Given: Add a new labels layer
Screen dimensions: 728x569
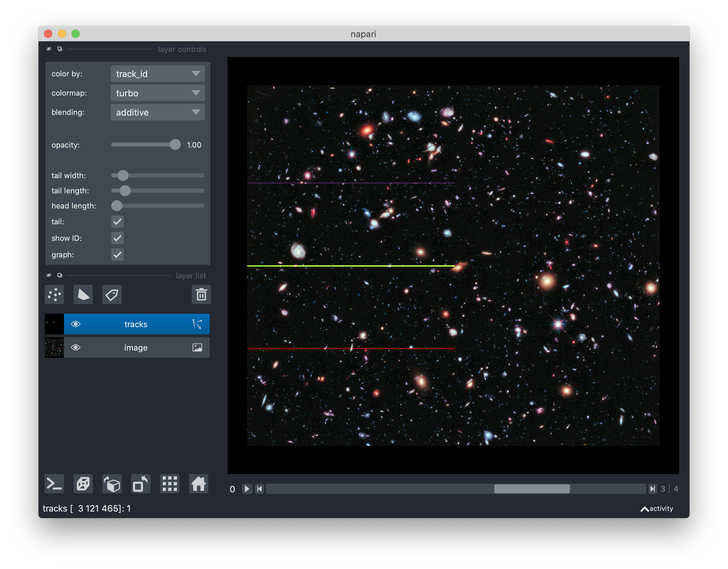Looking at the screenshot, I should point(112,294).
